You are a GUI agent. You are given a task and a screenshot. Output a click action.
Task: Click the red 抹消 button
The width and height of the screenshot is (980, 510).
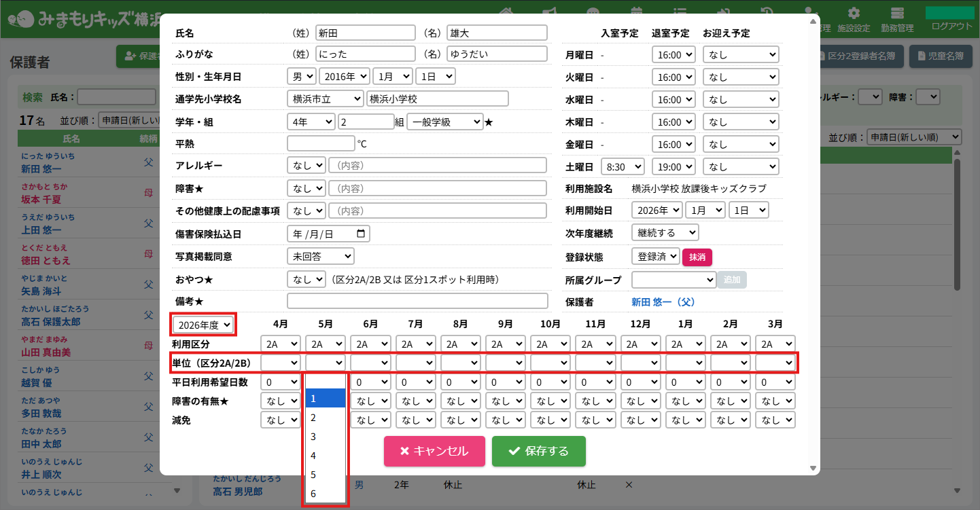coord(697,257)
